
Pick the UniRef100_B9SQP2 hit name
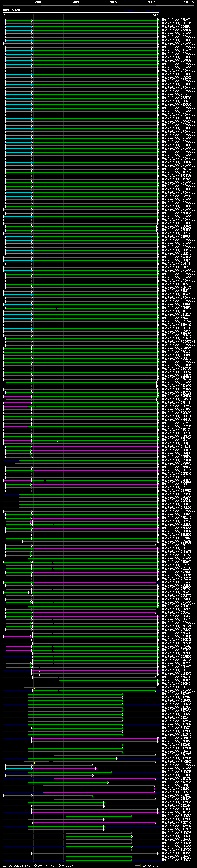[177, 463]
